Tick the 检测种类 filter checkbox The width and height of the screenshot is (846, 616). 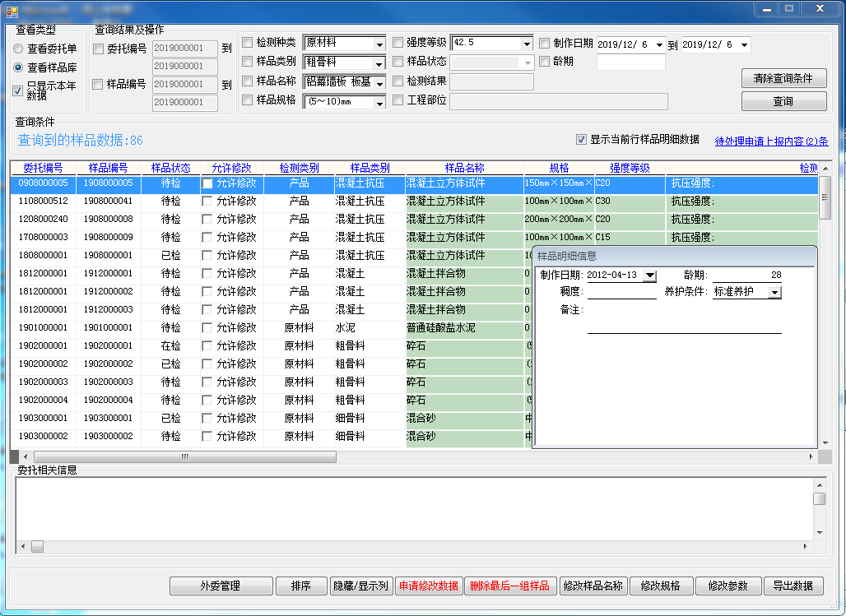click(x=247, y=43)
